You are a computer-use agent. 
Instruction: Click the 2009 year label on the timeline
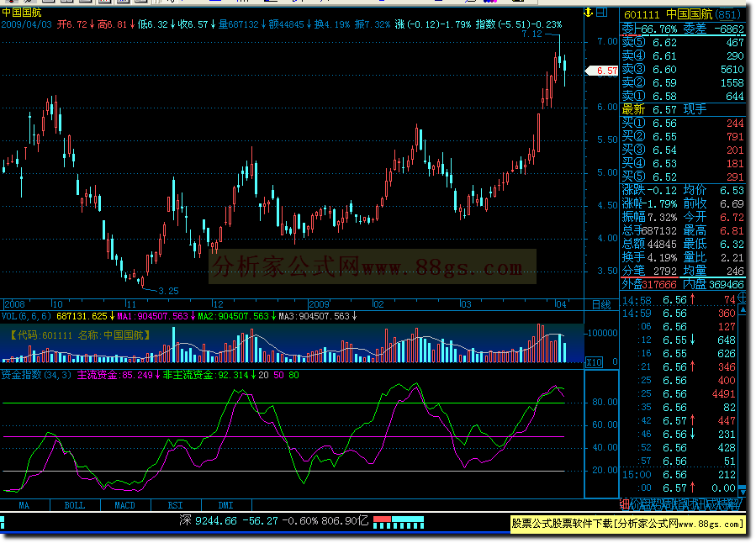point(319,304)
